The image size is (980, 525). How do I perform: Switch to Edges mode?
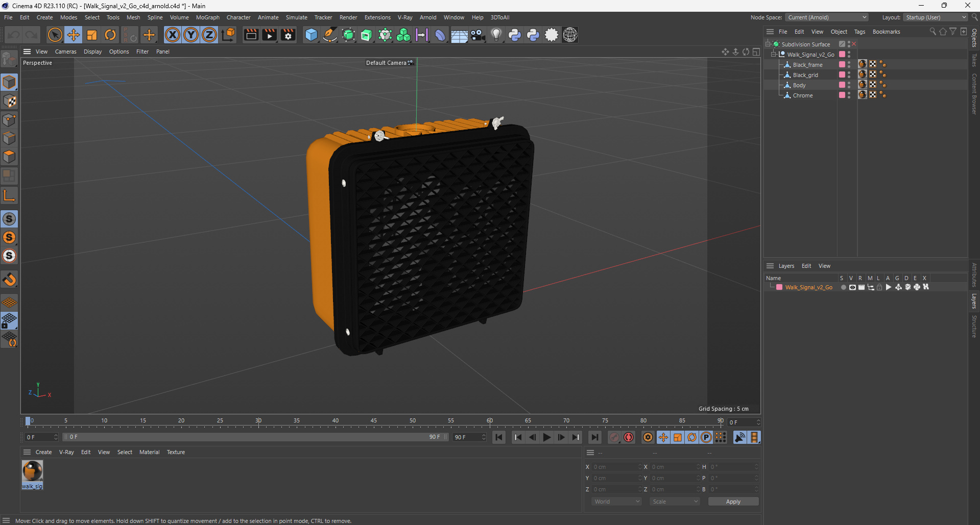point(9,138)
